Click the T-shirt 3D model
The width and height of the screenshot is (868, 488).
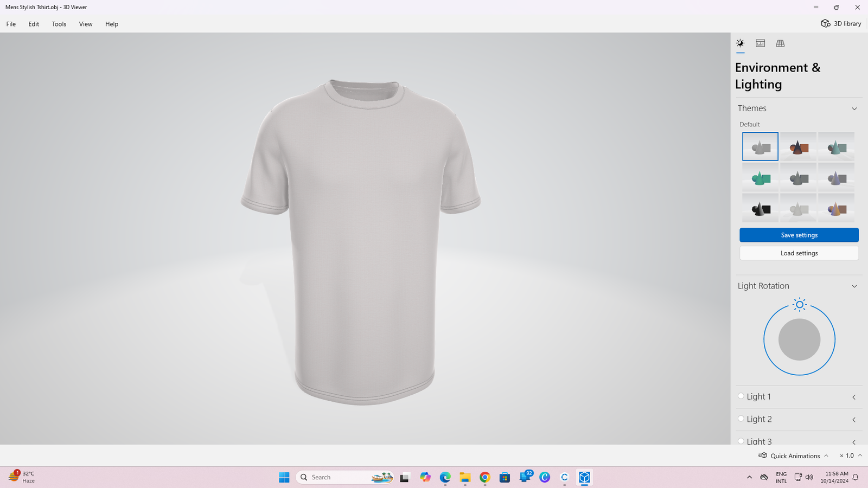[x=361, y=242]
